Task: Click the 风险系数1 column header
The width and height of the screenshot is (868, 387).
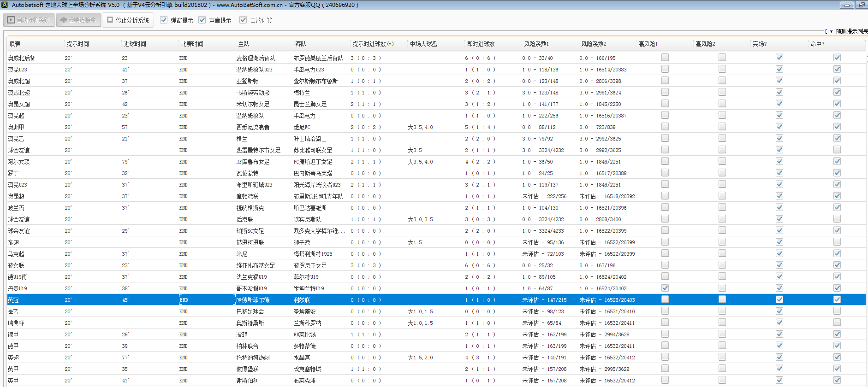Action: pos(536,44)
